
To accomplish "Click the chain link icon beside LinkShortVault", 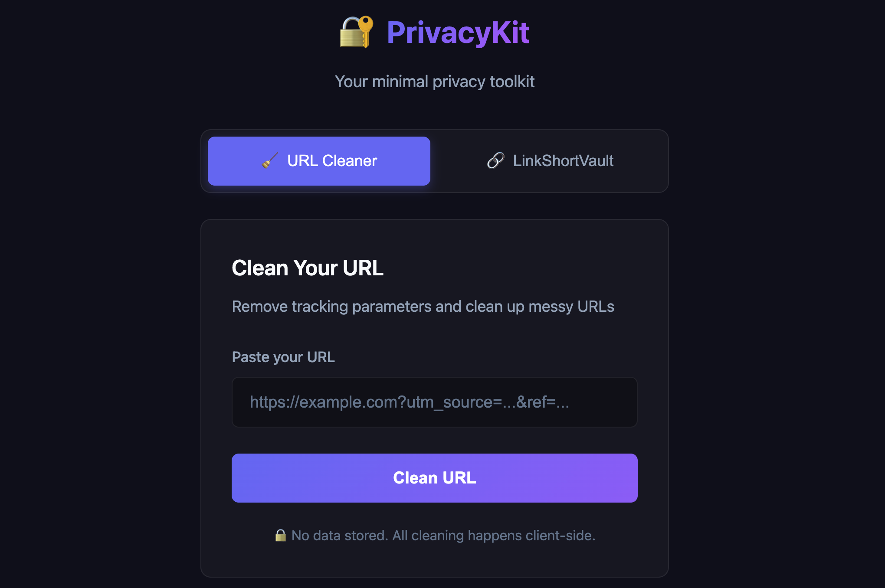I will pyautogui.click(x=495, y=160).
